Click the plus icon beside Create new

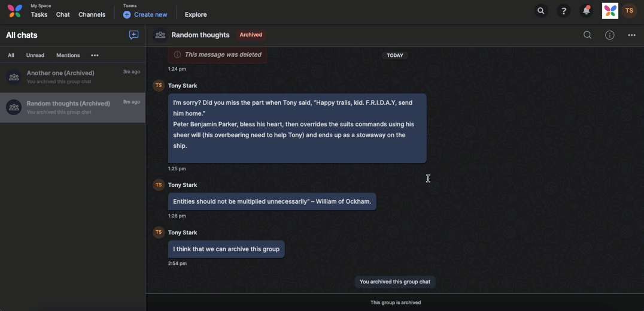(127, 14)
